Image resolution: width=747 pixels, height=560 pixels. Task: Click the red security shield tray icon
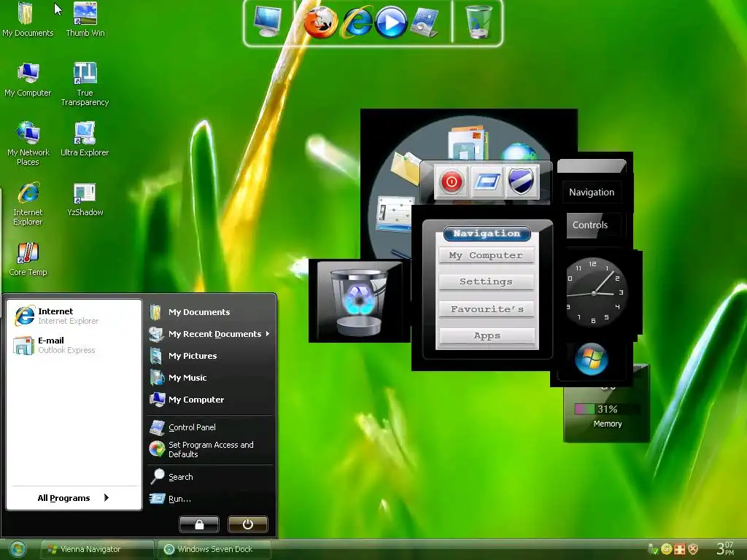693,549
